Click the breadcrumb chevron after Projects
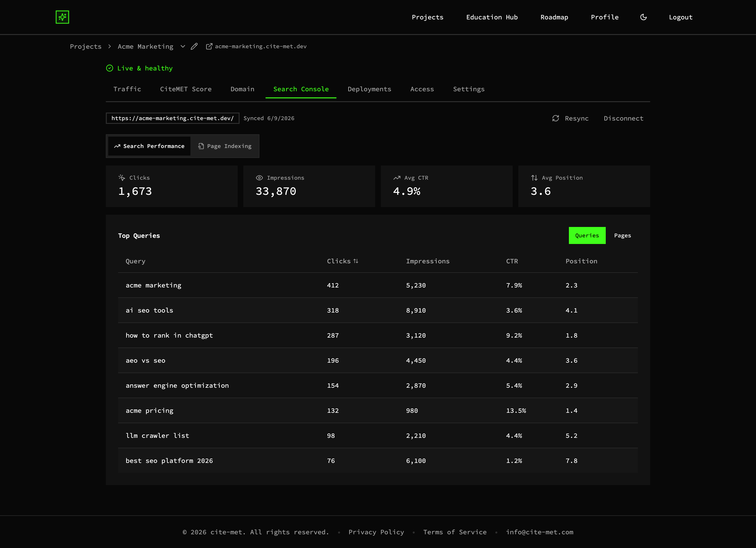756x548 pixels. [110, 46]
